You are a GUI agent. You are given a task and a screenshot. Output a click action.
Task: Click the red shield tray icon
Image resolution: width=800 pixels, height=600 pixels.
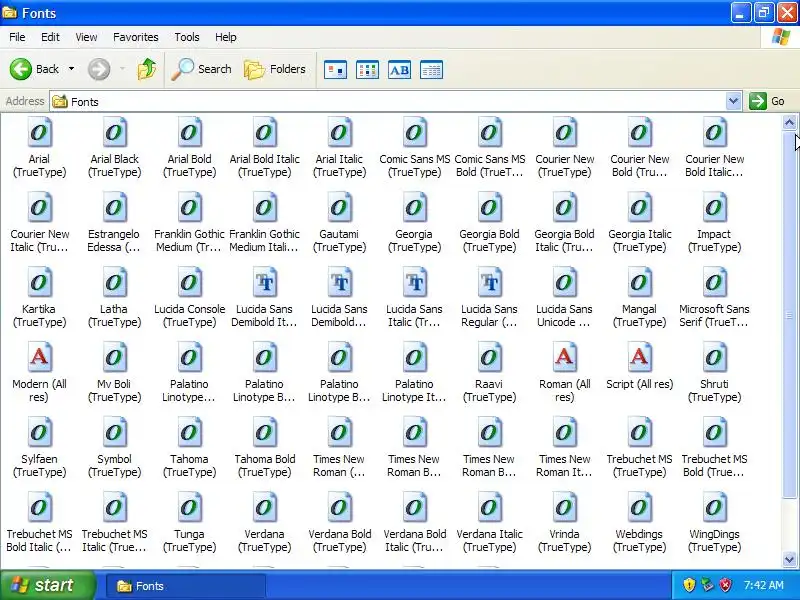[x=725, y=585]
